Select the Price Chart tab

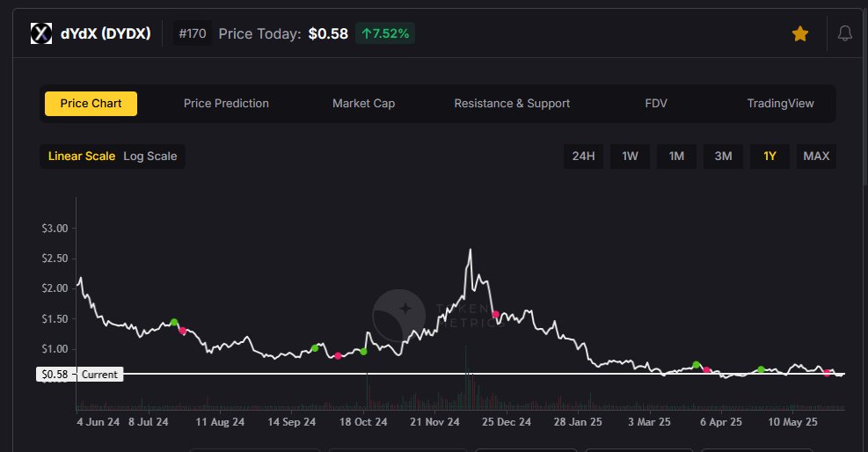click(x=91, y=104)
